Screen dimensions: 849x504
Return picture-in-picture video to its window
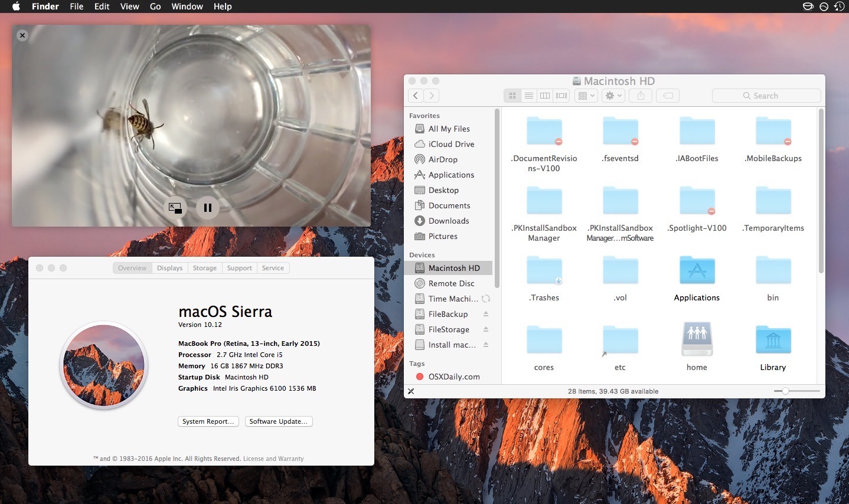click(x=175, y=208)
